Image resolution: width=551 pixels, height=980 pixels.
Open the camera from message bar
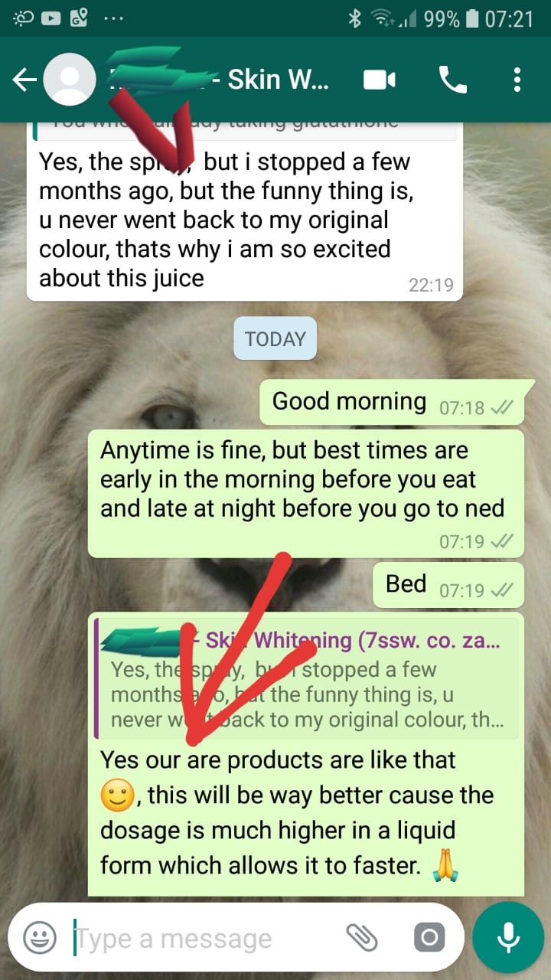[x=429, y=938]
